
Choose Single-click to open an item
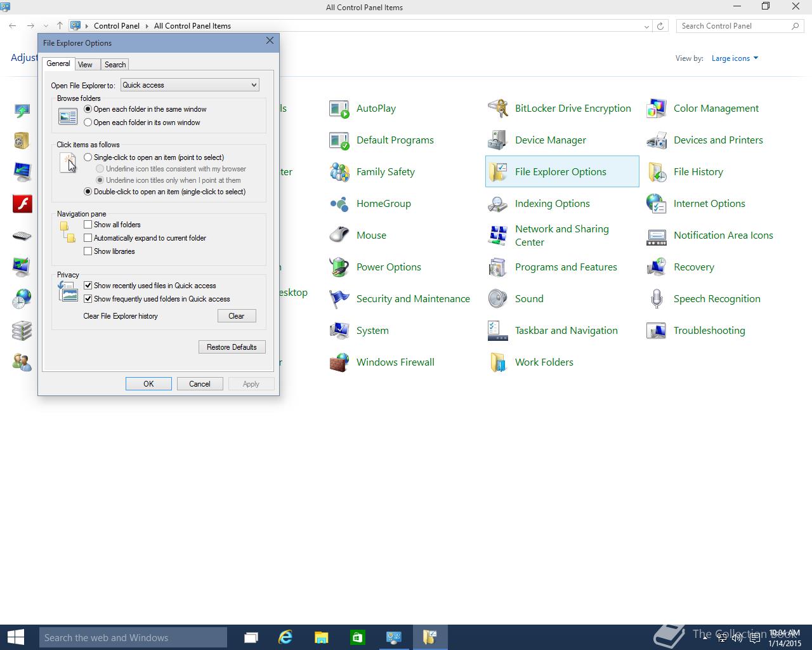88,157
